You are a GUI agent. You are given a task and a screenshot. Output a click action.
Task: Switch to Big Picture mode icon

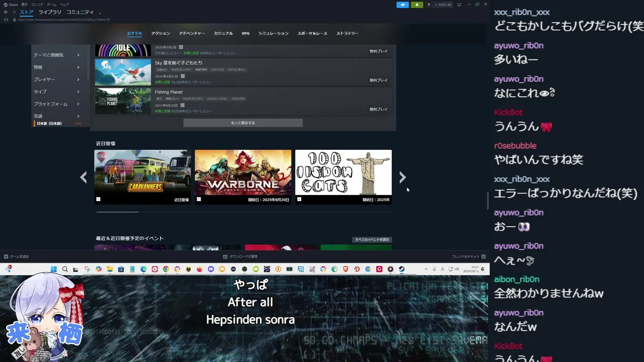point(459,5)
